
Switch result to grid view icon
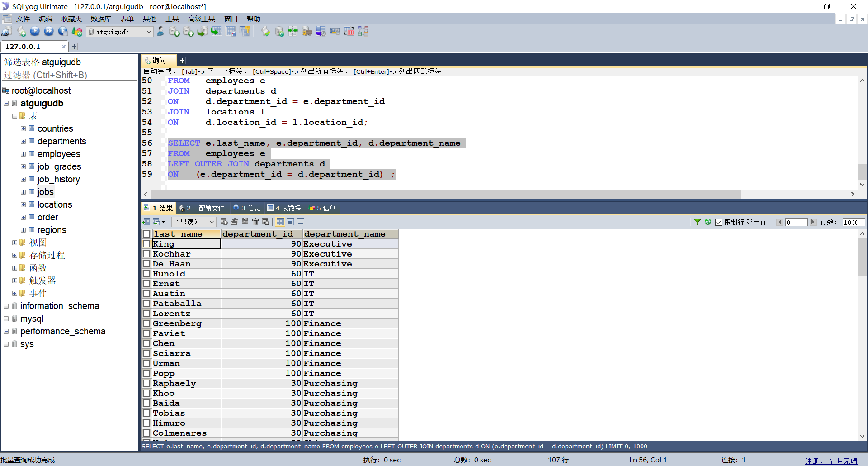coord(280,222)
